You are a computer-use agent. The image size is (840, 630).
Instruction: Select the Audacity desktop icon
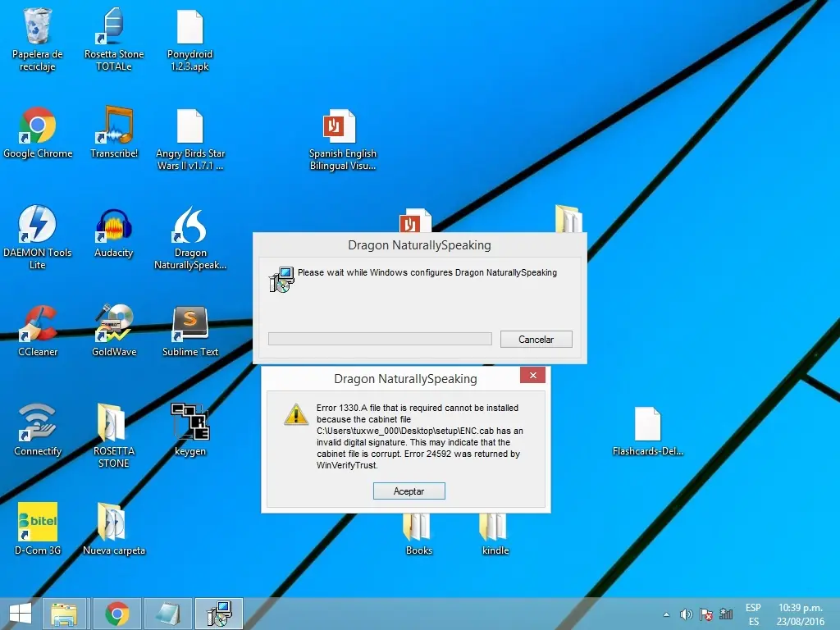(x=113, y=232)
